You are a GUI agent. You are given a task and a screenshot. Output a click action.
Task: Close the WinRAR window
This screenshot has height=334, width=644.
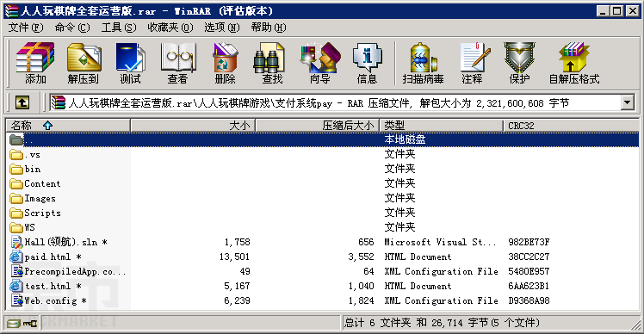coord(633,10)
